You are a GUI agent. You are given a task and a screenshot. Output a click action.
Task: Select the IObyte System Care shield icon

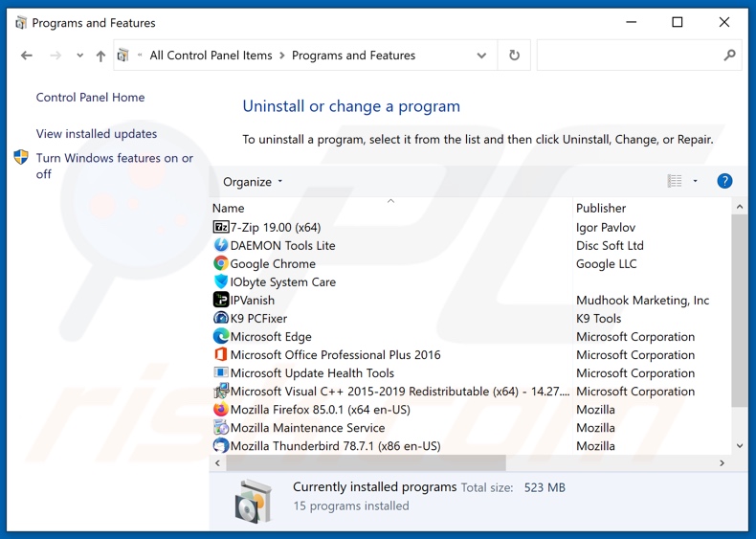tap(221, 282)
